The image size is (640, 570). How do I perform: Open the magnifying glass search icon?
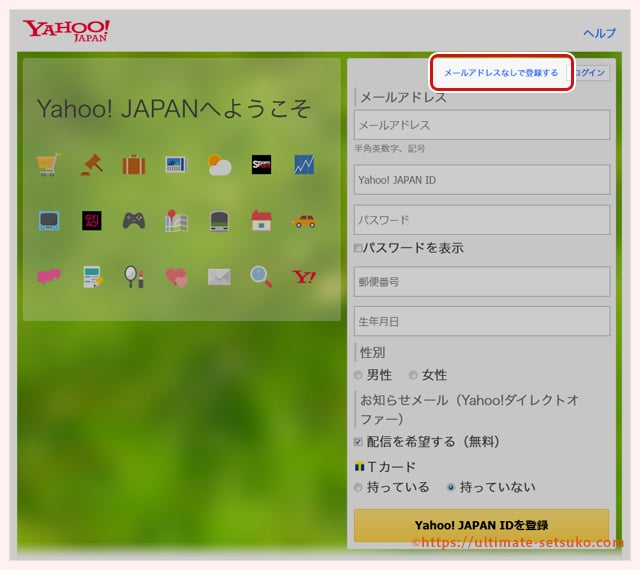(x=261, y=277)
